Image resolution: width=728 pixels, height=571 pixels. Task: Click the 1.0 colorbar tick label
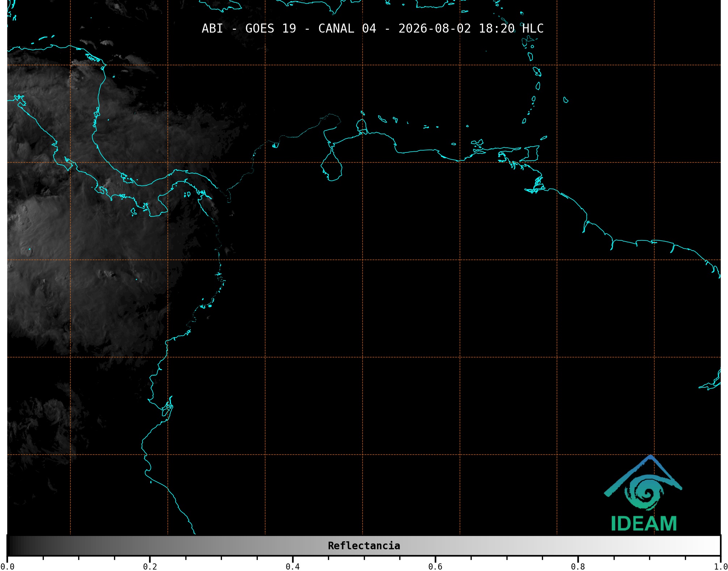(720, 567)
